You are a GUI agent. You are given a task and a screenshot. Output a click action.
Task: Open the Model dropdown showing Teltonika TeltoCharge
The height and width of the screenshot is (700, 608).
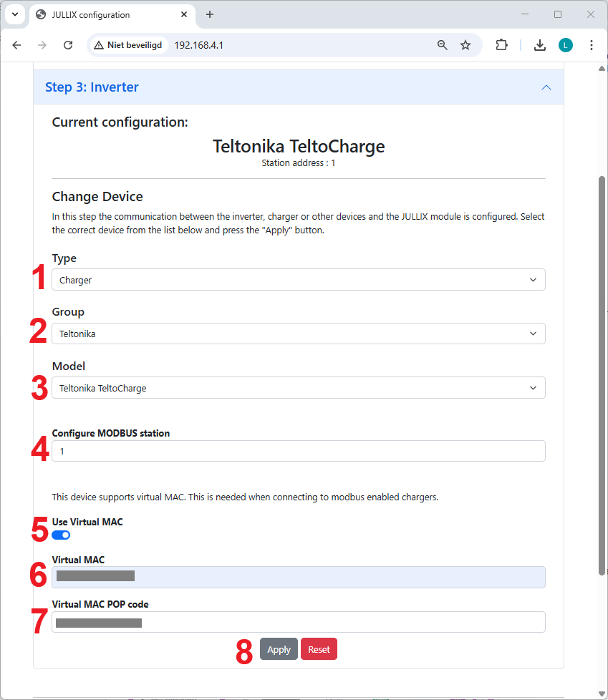[298, 388]
